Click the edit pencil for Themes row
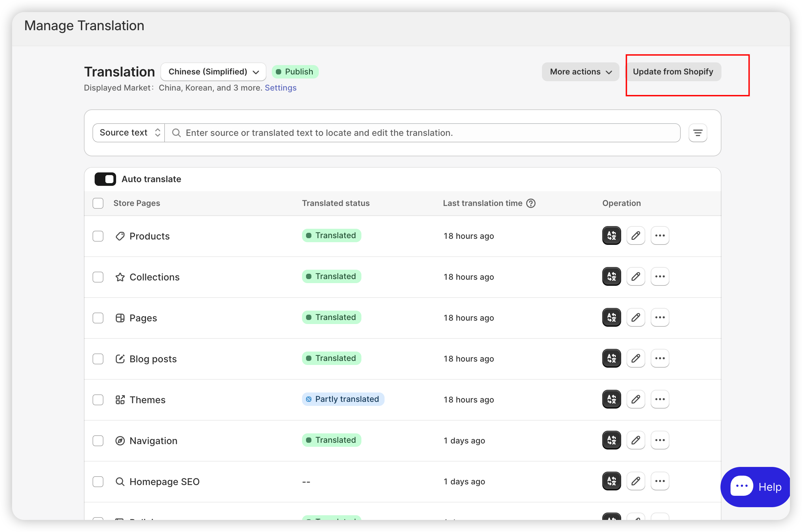The height and width of the screenshot is (532, 802). (635, 400)
